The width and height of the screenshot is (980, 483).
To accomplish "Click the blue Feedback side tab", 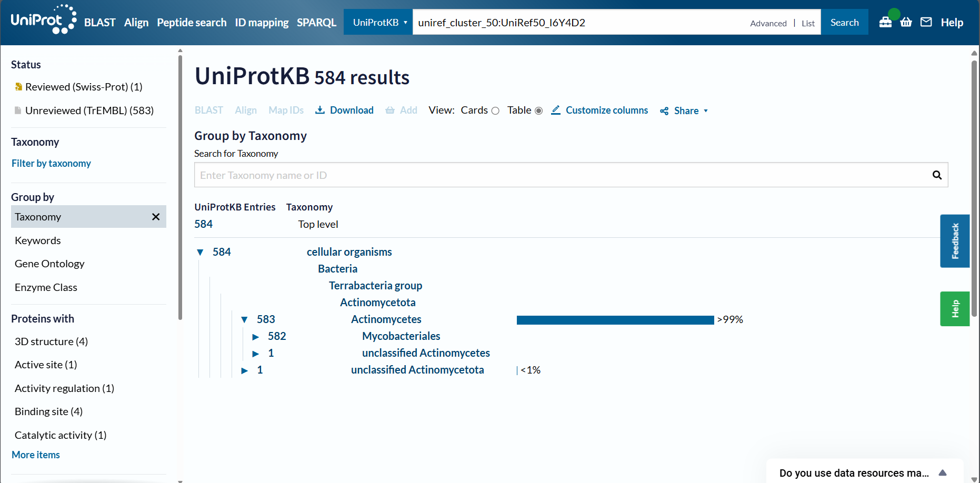I will coord(955,241).
